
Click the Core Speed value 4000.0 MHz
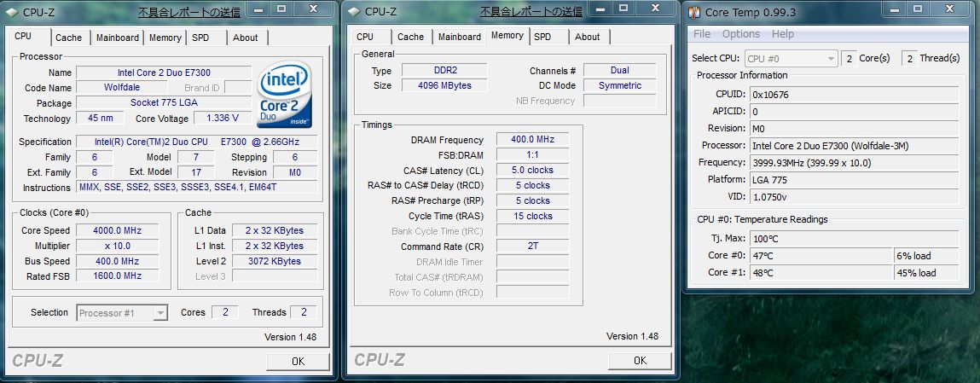click(x=118, y=230)
